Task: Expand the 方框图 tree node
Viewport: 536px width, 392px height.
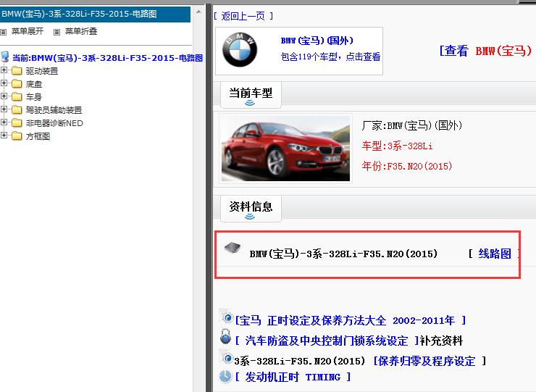Action: pyautogui.click(x=4, y=135)
